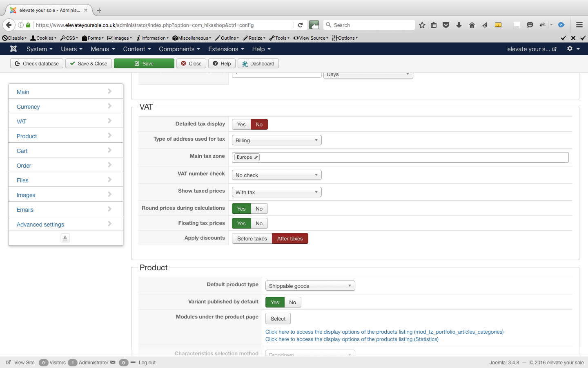Open Show taxed prices dropdown
Screen dimensions: 588x368
pyautogui.click(x=277, y=192)
